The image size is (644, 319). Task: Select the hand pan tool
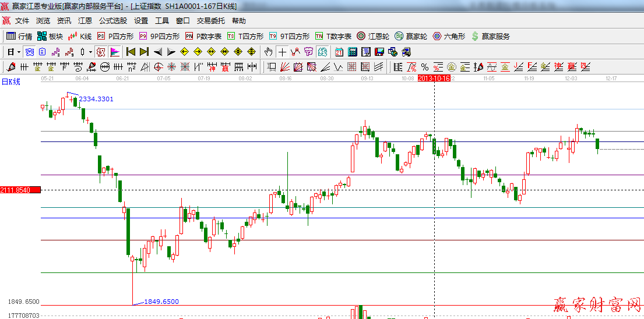point(269,52)
